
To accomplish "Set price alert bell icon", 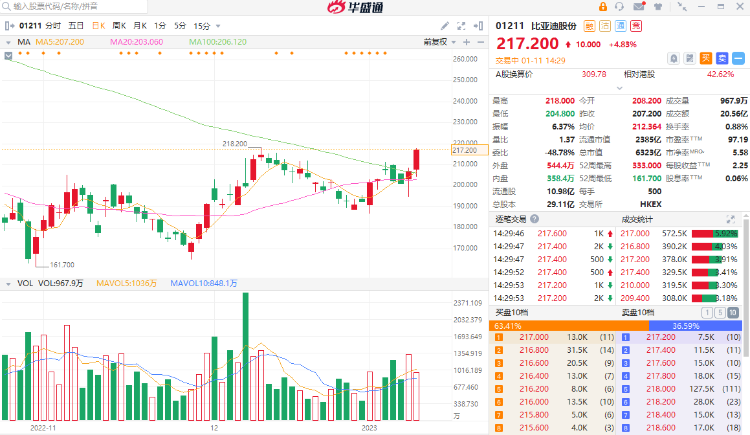I will point(673,58).
